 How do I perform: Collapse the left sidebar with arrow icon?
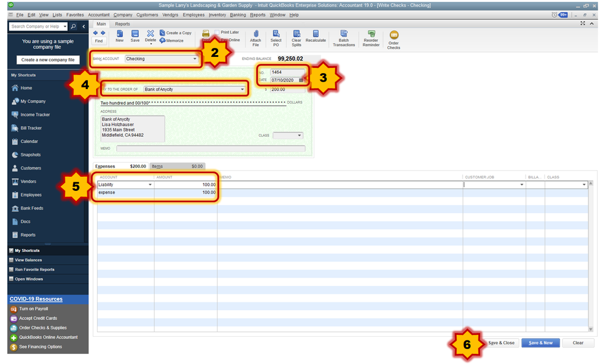pyautogui.click(x=83, y=26)
